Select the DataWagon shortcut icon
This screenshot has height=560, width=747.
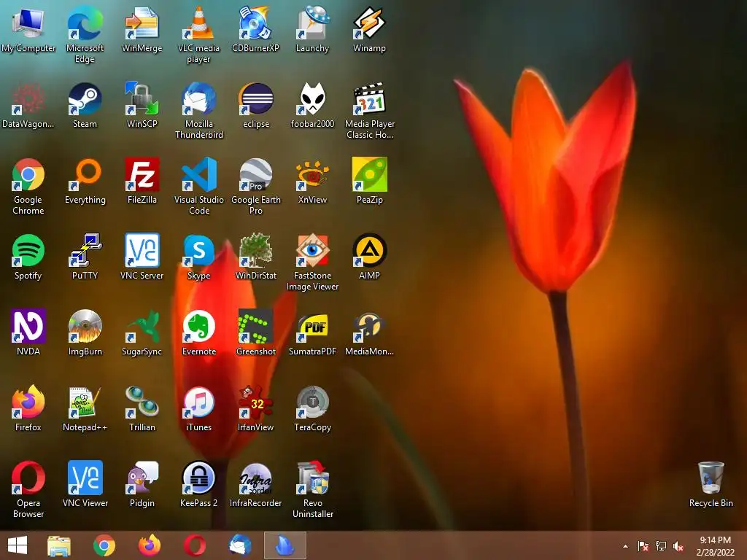28,98
